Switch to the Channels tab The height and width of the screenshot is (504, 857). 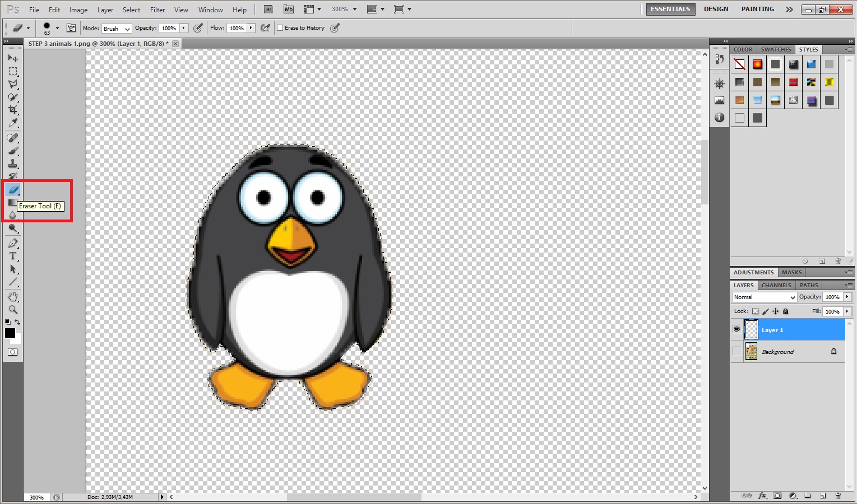coord(776,285)
